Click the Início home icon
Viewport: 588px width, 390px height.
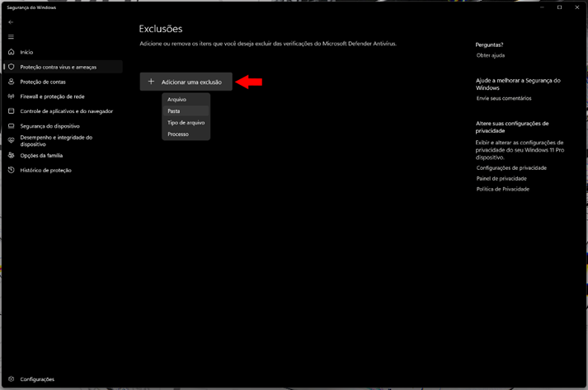[12, 52]
